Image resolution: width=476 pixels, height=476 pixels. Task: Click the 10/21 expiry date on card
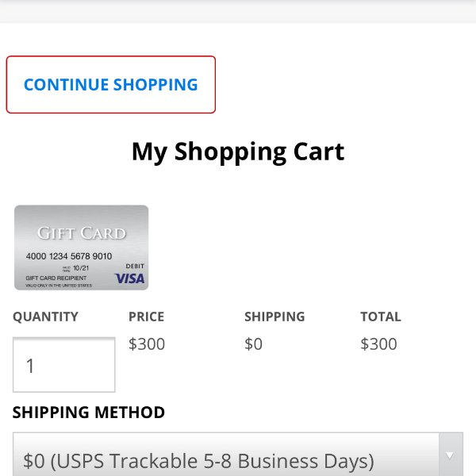[x=81, y=268]
